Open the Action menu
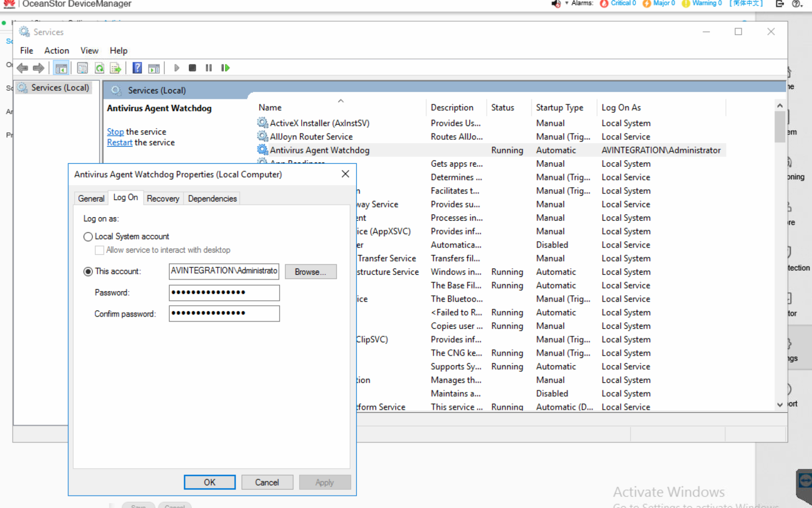 coord(57,50)
